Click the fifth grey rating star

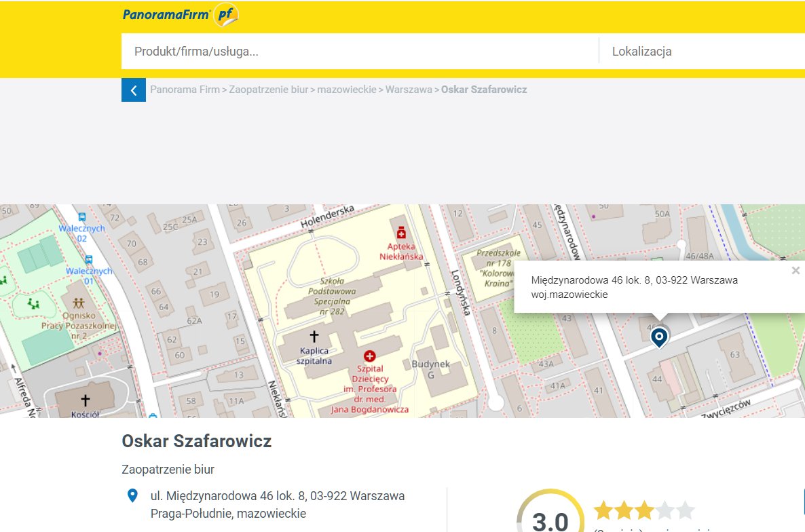pyautogui.click(x=686, y=510)
